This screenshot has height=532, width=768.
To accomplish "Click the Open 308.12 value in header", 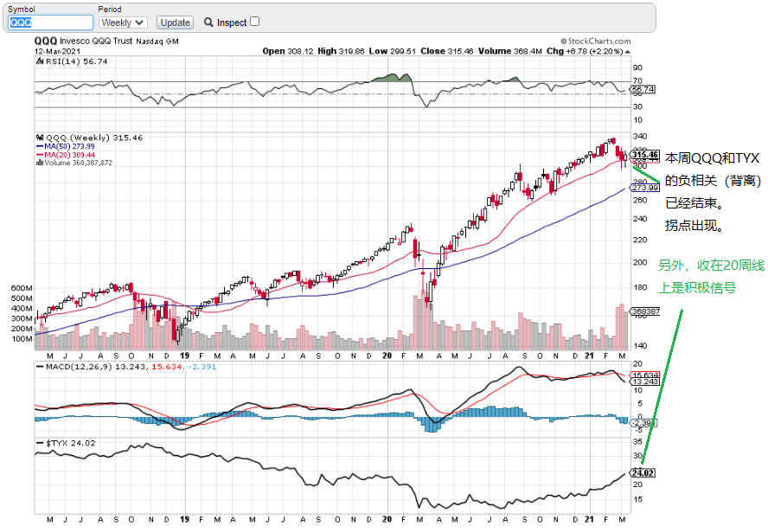I will click(x=287, y=51).
